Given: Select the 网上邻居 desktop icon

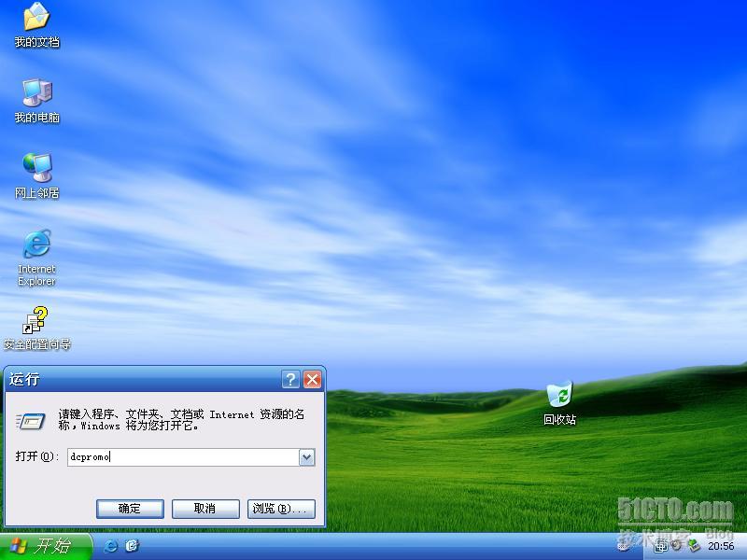Looking at the screenshot, I should click(36, 176).
